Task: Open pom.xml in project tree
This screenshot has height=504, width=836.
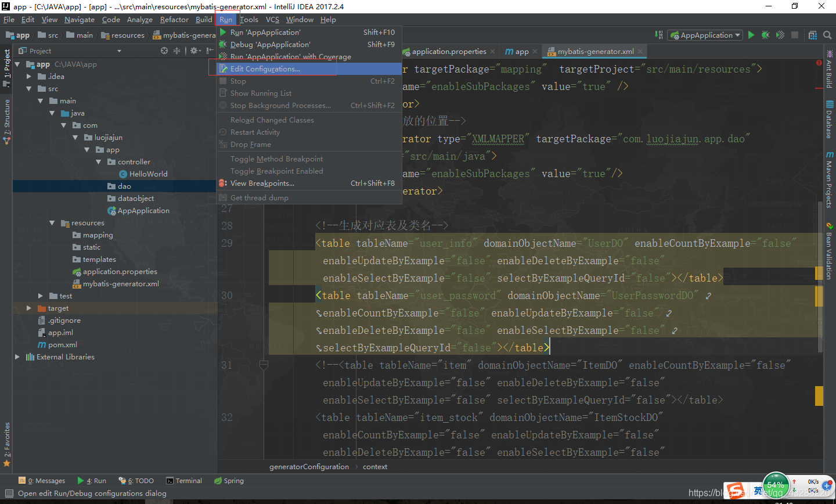Action: point(57,345)
